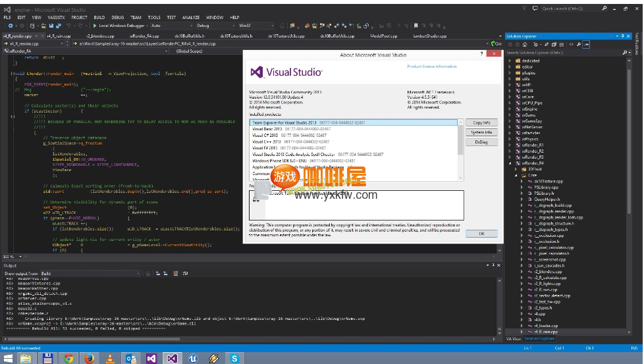644x364 pixels.
Task: Open Properties wrench icon in Solution Explorer
Action: pos(579,44)
